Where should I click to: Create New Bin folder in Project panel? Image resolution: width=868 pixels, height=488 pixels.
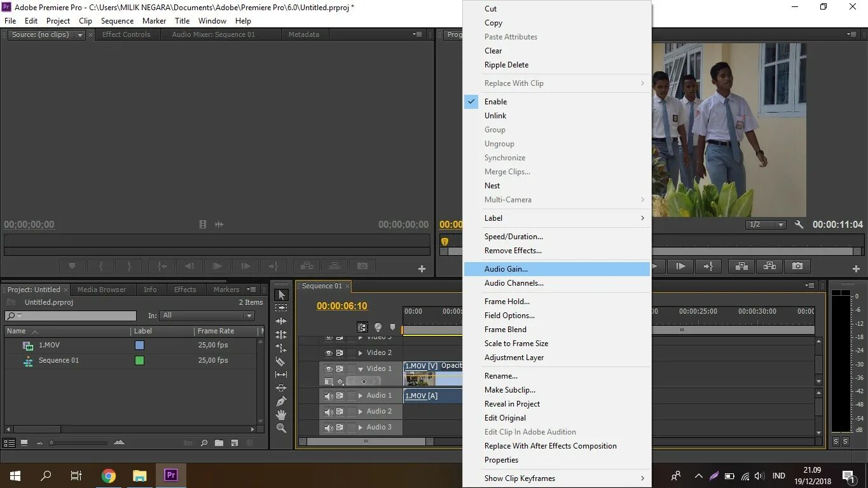point(219,443)
